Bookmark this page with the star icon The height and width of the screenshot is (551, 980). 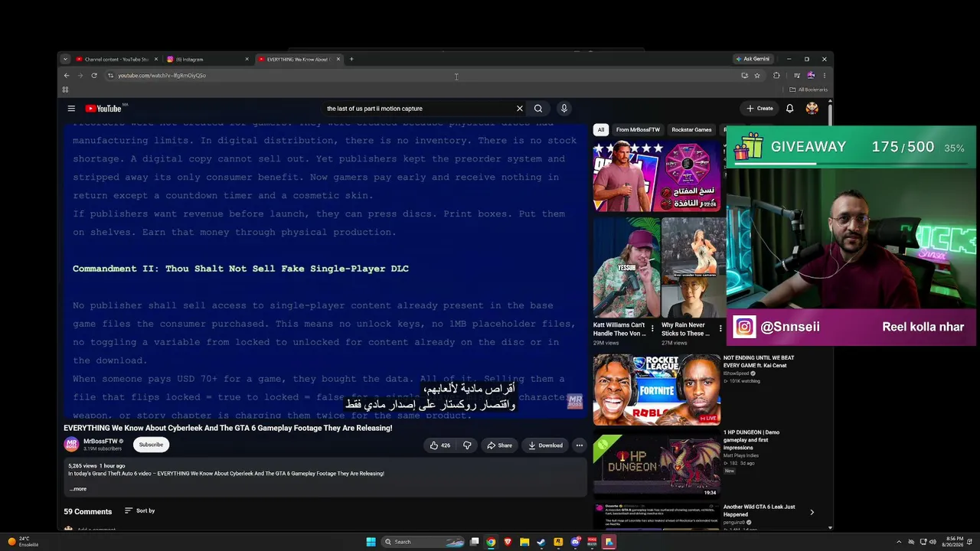click(x=757, y=76)
